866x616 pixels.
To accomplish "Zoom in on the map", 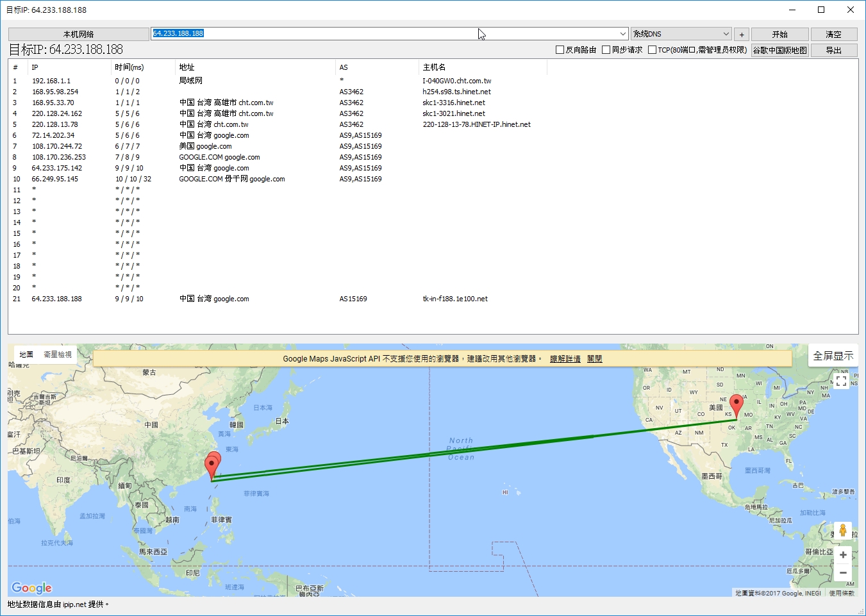I will [x=843, y=555].
